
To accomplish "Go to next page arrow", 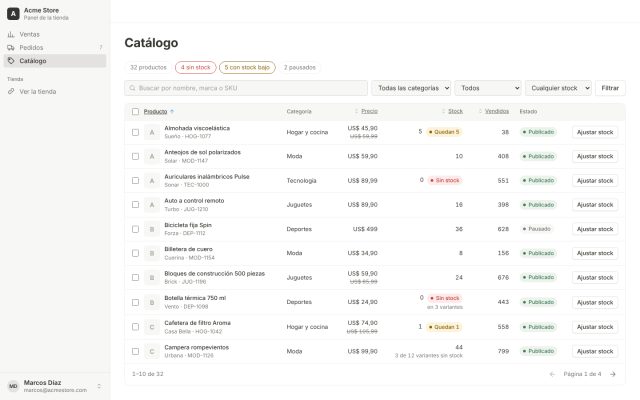I will [613, 374].
